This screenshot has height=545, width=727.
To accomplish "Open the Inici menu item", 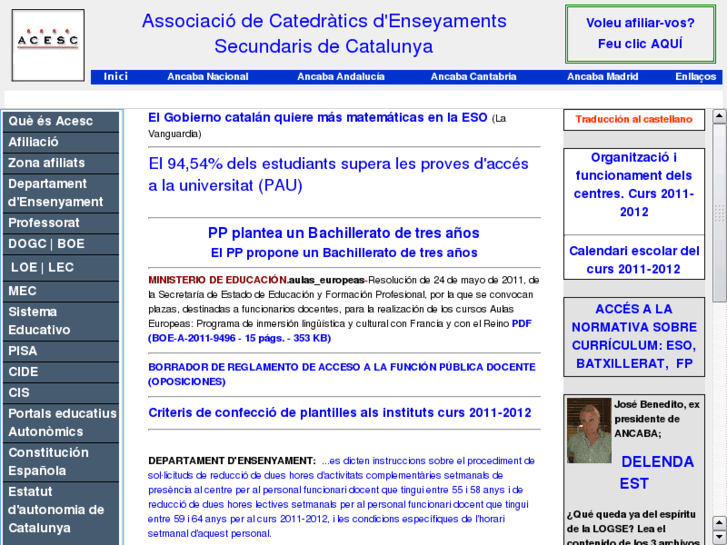I will click(115, 77).
